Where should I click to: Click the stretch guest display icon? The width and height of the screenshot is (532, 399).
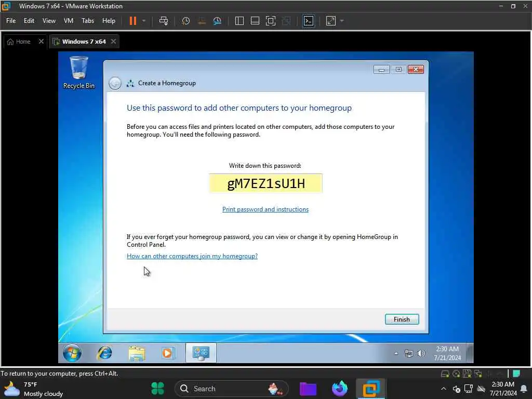point(331,21)
